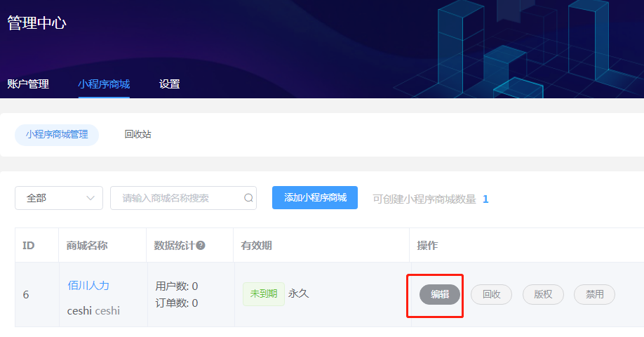Open the 设置 tab
The image size is (644, 337).
[169, 84]
